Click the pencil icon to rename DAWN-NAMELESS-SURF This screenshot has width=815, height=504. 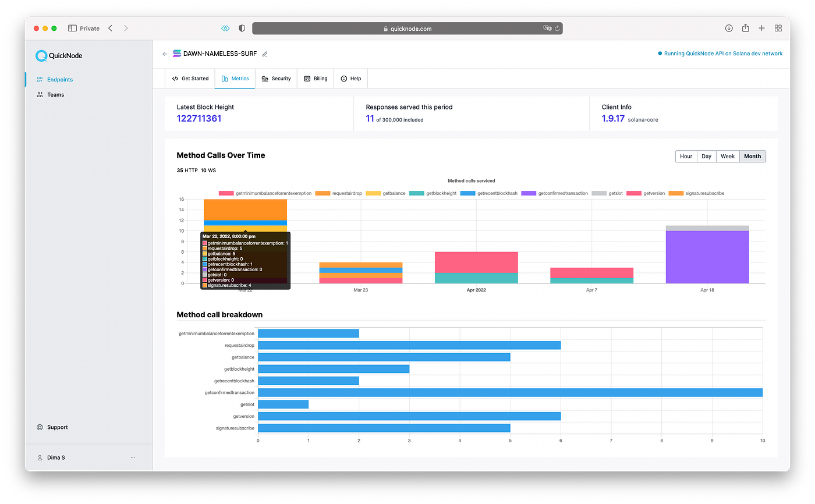[265, 54]
